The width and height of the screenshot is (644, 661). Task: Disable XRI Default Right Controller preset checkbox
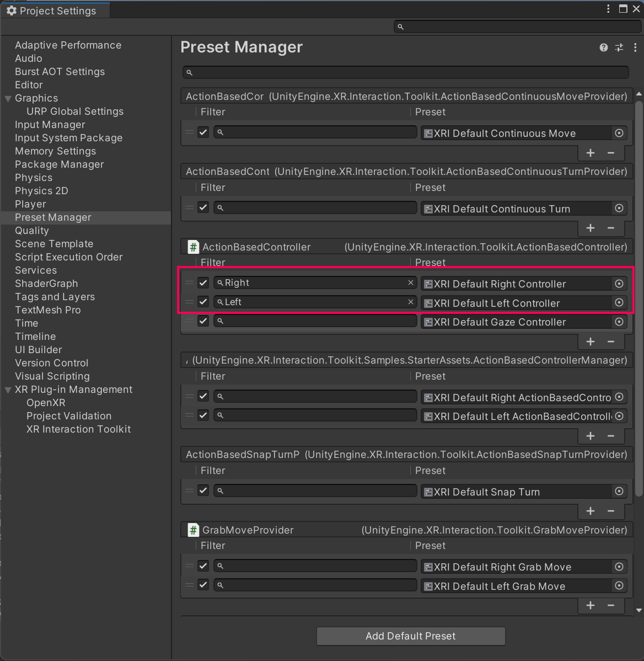point(203,283)
